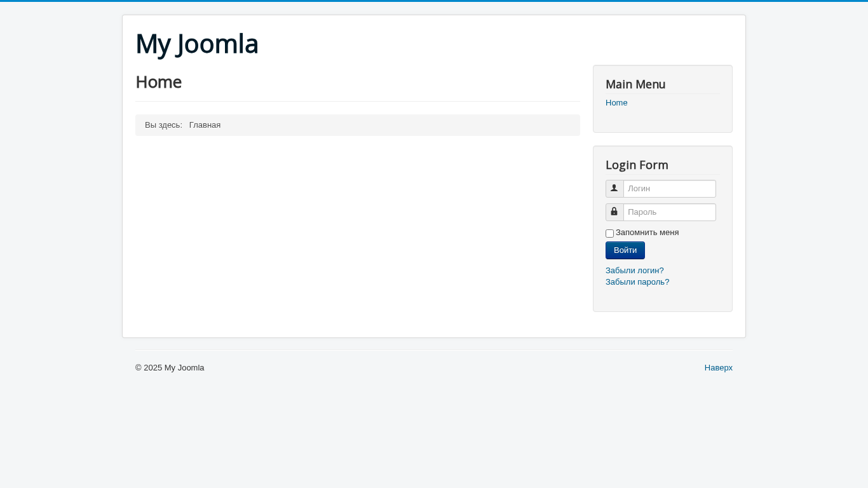Click the empty right end of the breadcrumb bar
The width and height of the screenshot is (868, 488).
pos(508,125)
